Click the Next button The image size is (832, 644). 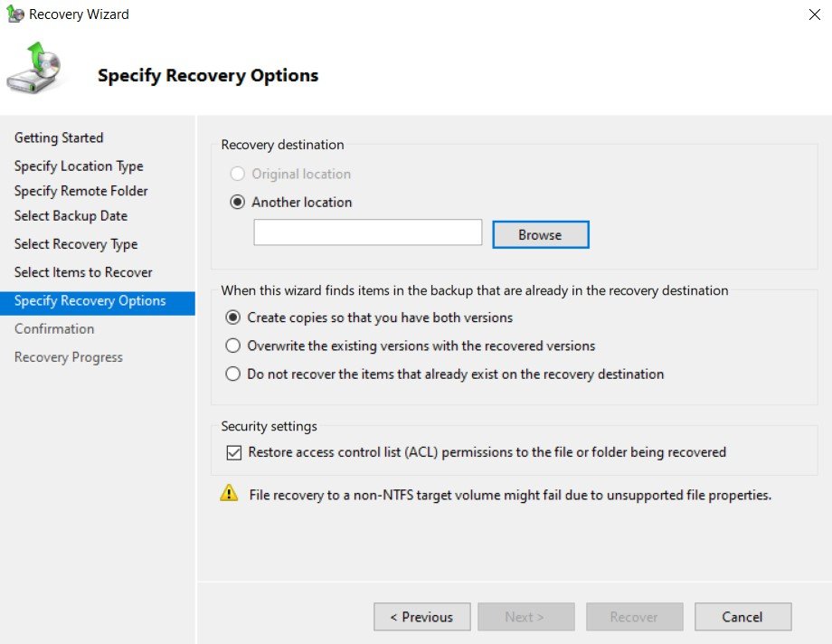(x=525, y=616)
